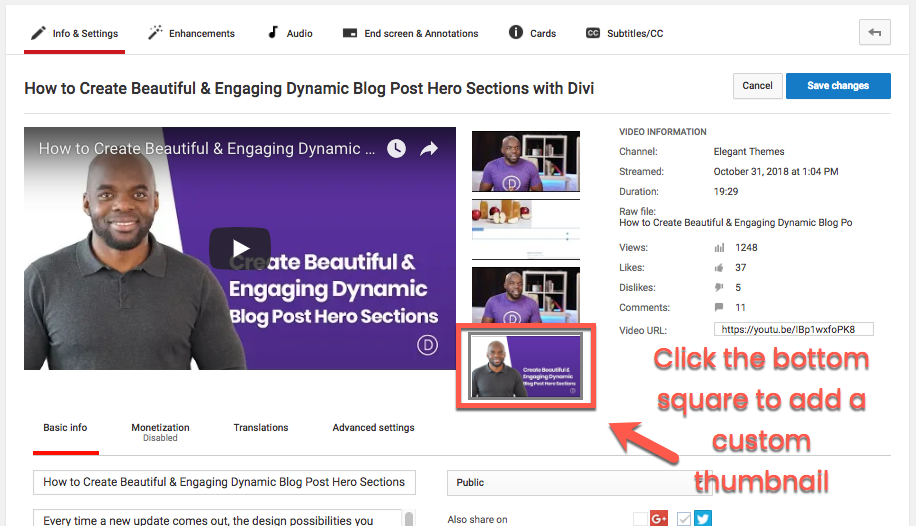The height and width of the screenshot is (526, 916).
Task: Switch to the Enhancements tab
Action: point(191,33)
